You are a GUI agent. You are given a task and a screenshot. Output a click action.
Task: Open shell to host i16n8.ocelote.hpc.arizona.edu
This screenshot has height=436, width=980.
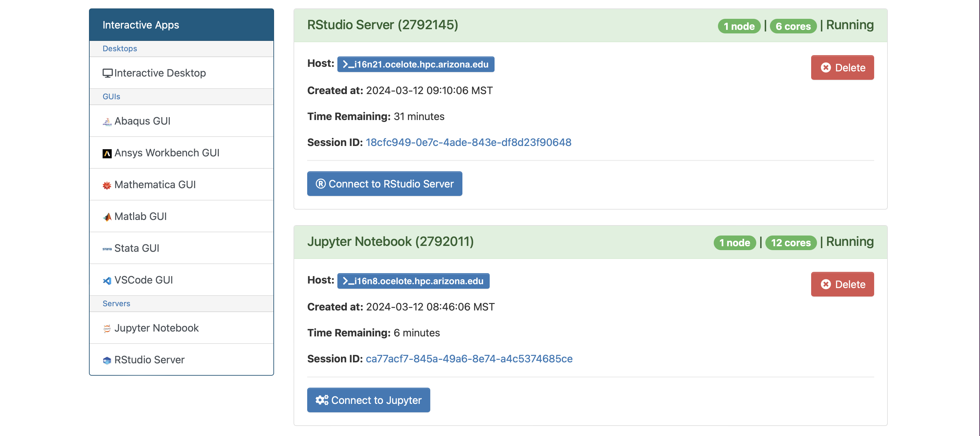point(413,281)
